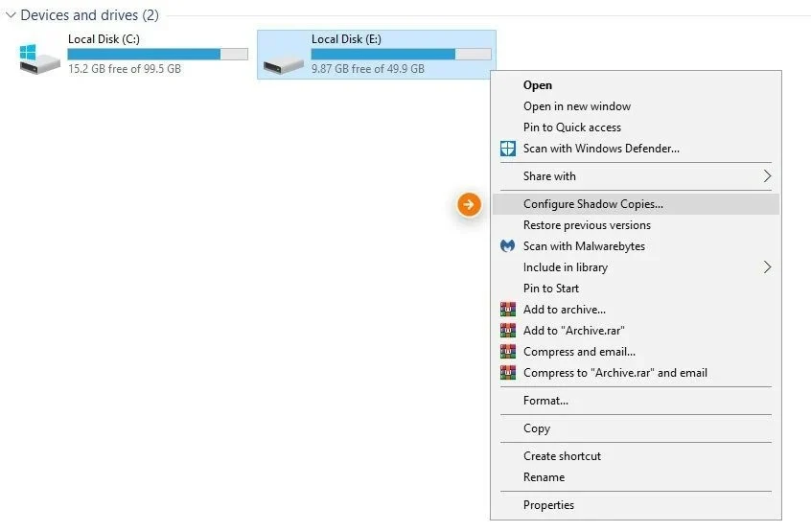Screen dimensions: 811x532
Task: Click the orange arrow marker icon
Action: pyautogui.click(x=469, y=204)
